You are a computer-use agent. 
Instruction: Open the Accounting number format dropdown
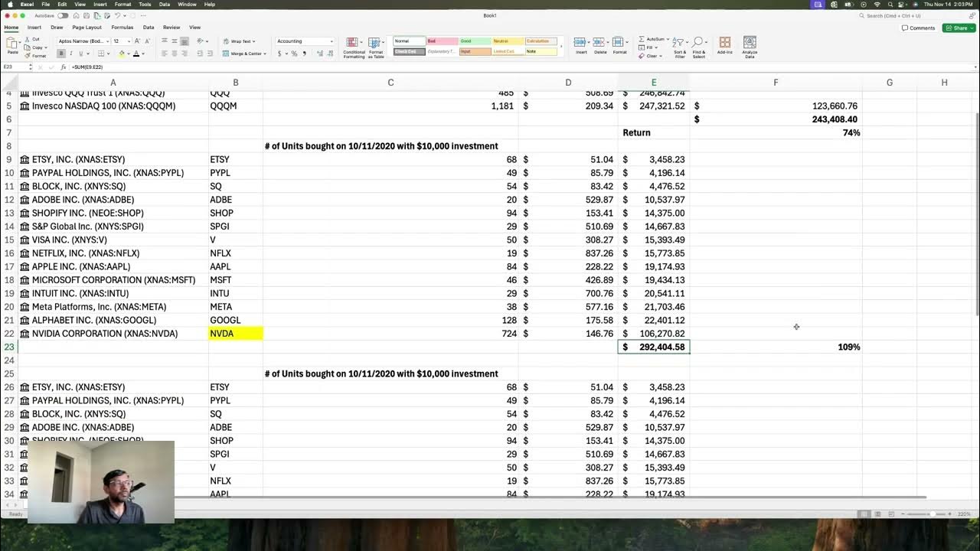[x=332, y=41]
